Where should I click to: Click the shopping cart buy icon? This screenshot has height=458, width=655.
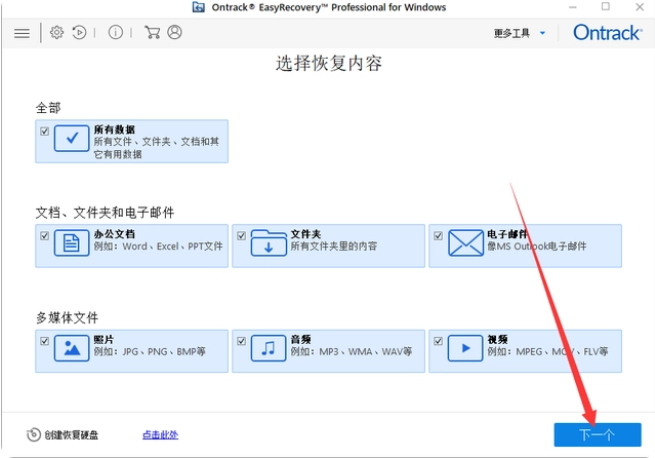152,32
